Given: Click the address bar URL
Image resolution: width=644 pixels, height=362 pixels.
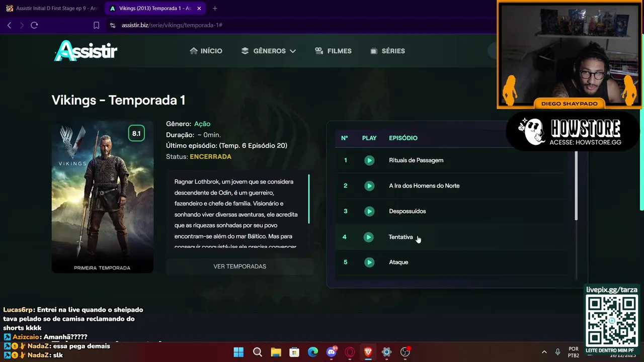Looking at the screenshot, I should coord(172,25).
